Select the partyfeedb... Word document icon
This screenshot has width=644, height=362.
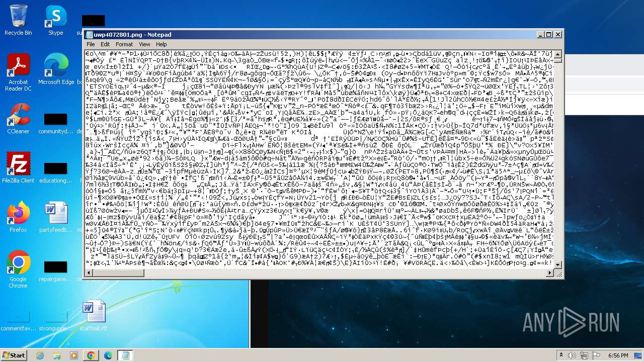pyautogui.click(x=56, y=218)
